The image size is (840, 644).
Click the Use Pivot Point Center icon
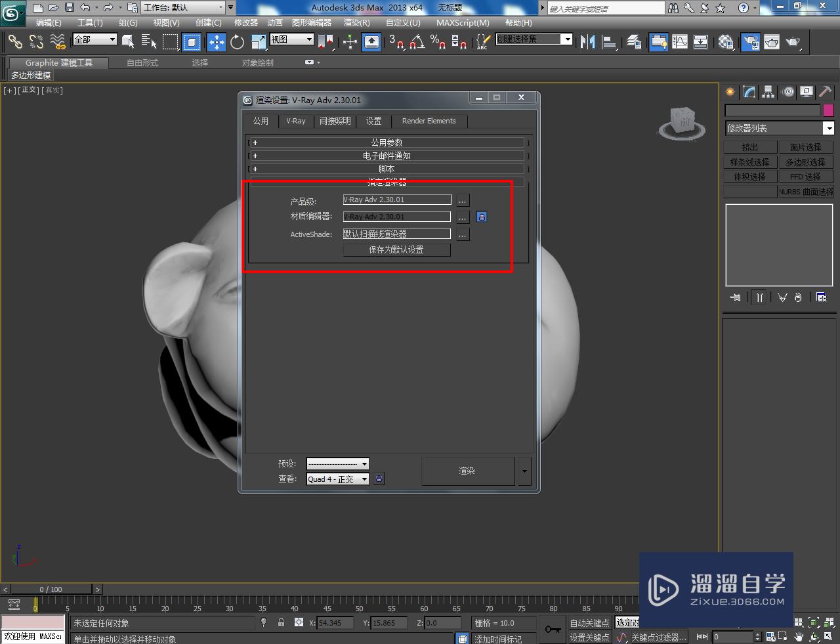point(326,42)
